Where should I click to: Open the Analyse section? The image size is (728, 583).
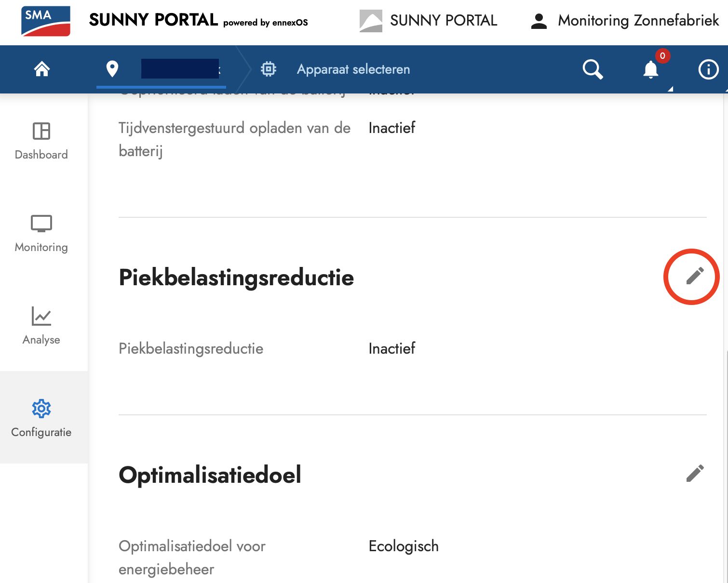click(x=41, y=327)
